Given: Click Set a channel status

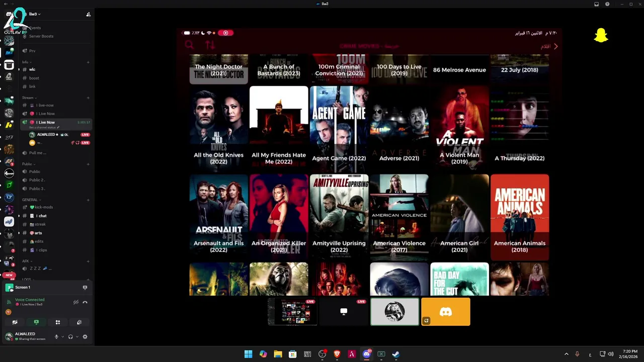Looking at the screenshot, I should click(44, 128).
